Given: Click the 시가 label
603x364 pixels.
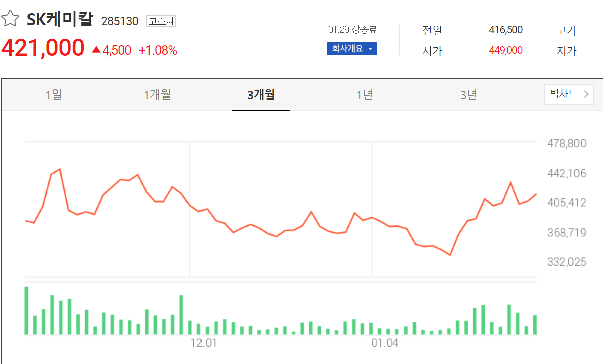Looking at the screenshot, I should pos(432,51).
